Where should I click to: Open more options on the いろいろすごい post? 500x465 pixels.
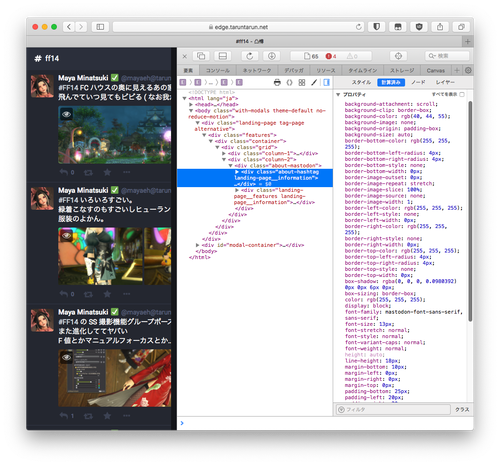pyautogui.click(x=126, y=294)
